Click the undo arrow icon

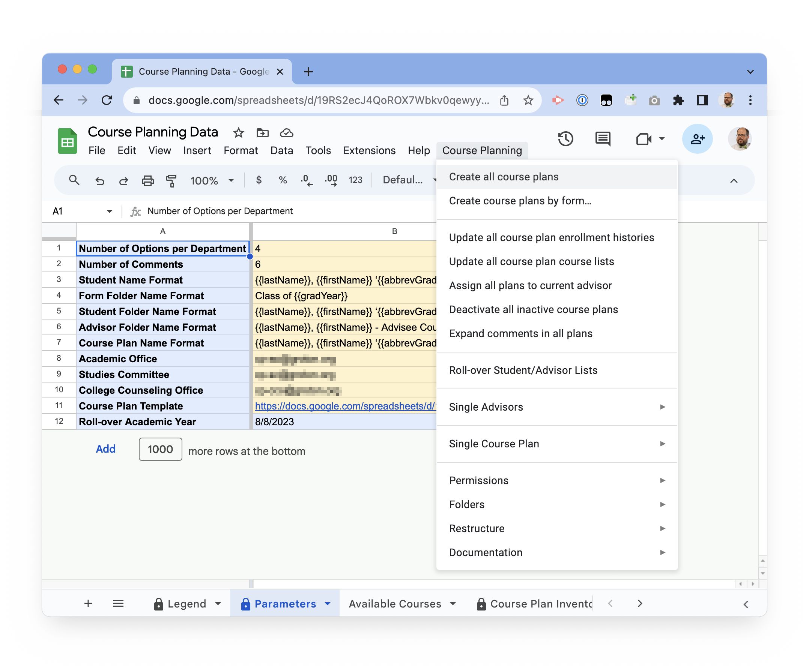[100, 180]
